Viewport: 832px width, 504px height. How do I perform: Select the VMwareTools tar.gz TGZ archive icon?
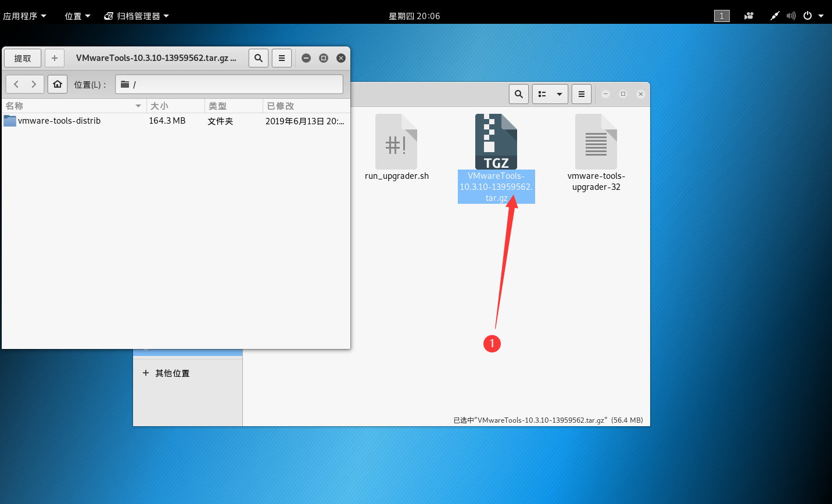click(x=496, y=142)
